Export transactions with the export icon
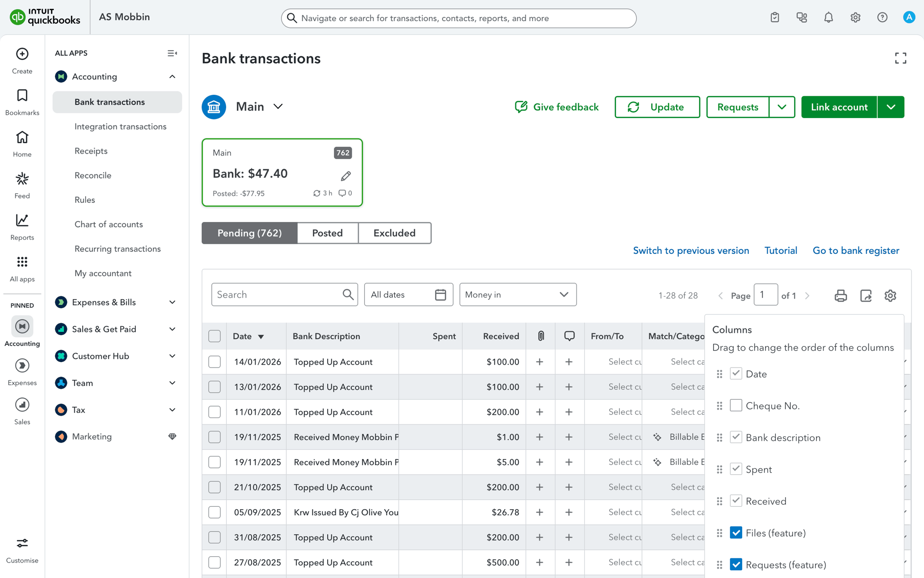This screenshot has width=924, height=578. tap(866, 296)
